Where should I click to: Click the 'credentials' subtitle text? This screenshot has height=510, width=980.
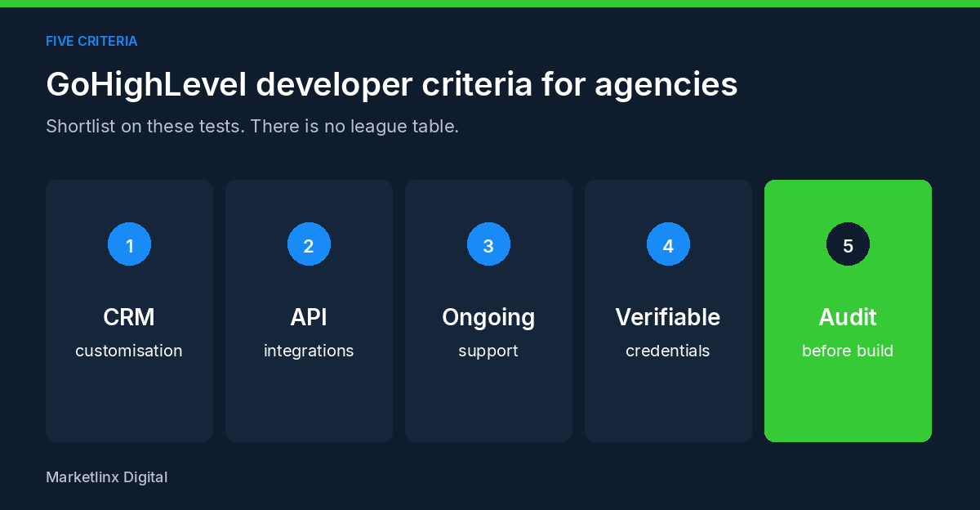668,351
